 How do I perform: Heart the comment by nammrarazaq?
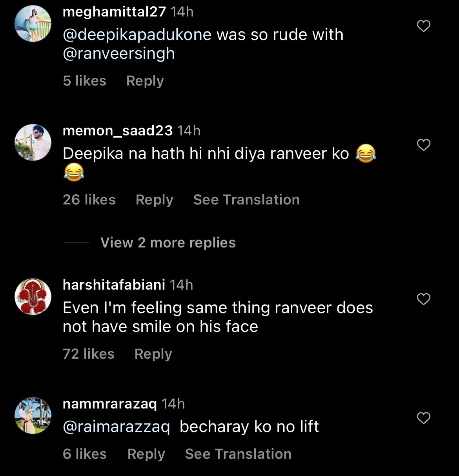click(423, 418)
